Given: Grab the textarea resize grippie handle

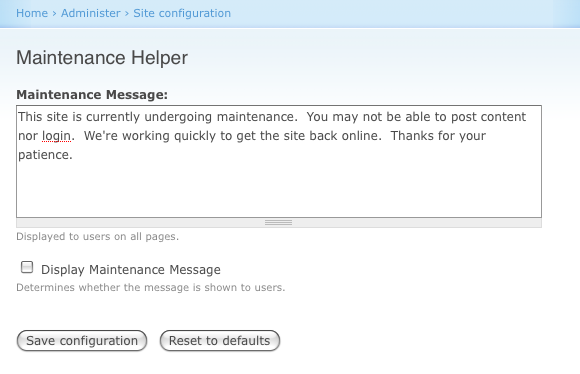Looking at the screenshot, I should point(279,223).
